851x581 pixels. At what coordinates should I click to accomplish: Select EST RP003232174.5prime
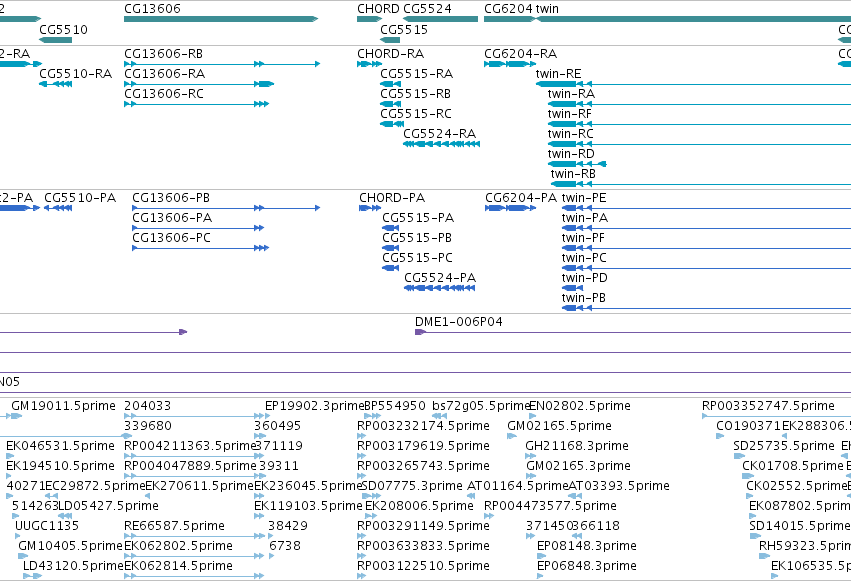point(423,426)
